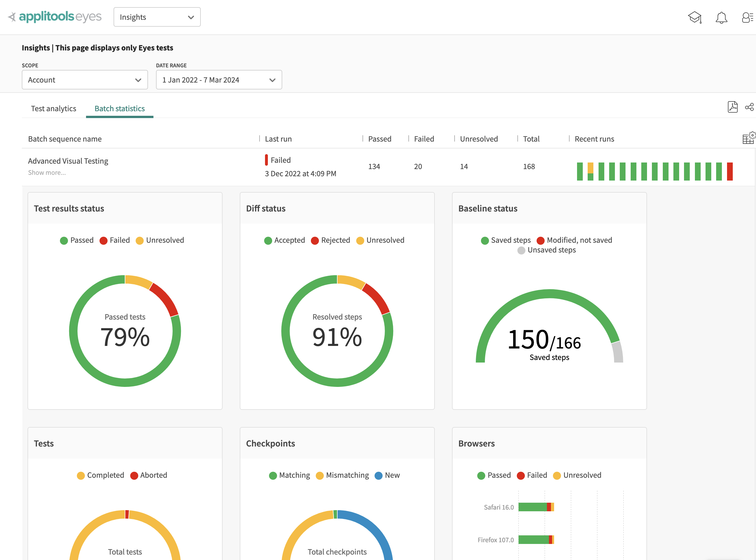This screenshot has height=560, width=756.
Task: Toggle Rejected legend in Diff status
Action: tap(330, 240)
